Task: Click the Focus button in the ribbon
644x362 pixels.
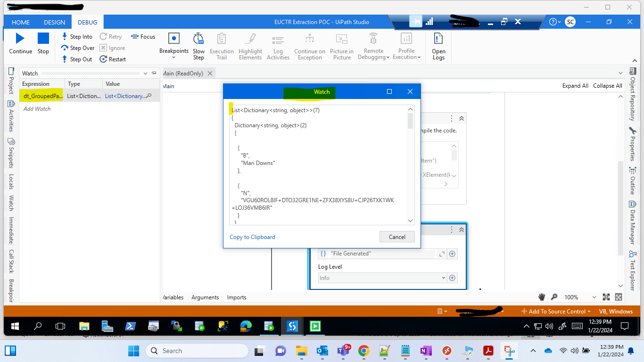Action: pos(143,36)
